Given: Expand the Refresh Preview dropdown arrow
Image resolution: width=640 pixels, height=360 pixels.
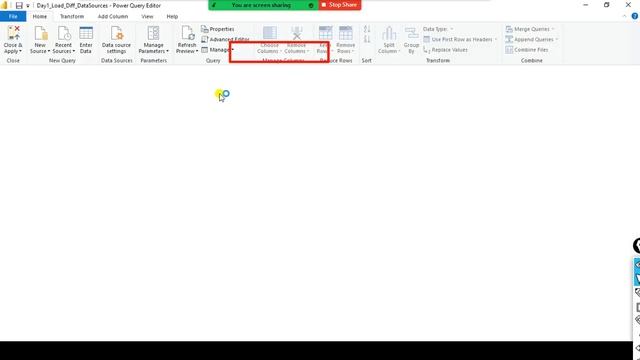Looking at the screenshot, I should coord(197,51).
